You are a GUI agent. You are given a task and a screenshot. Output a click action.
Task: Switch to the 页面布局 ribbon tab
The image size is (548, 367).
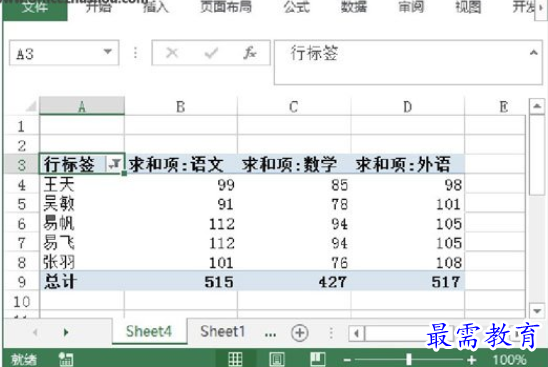(x=226, y=7)
